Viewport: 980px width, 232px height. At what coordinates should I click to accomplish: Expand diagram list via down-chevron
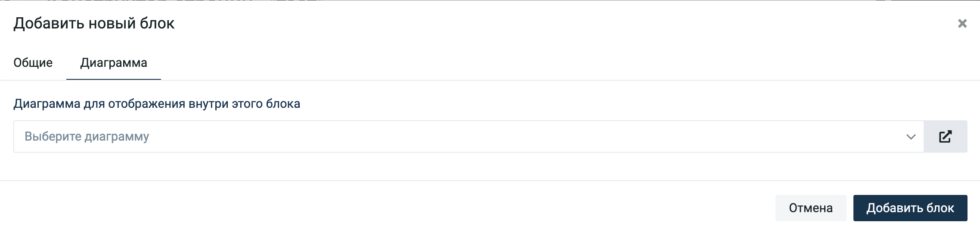[x=911, y=137]
